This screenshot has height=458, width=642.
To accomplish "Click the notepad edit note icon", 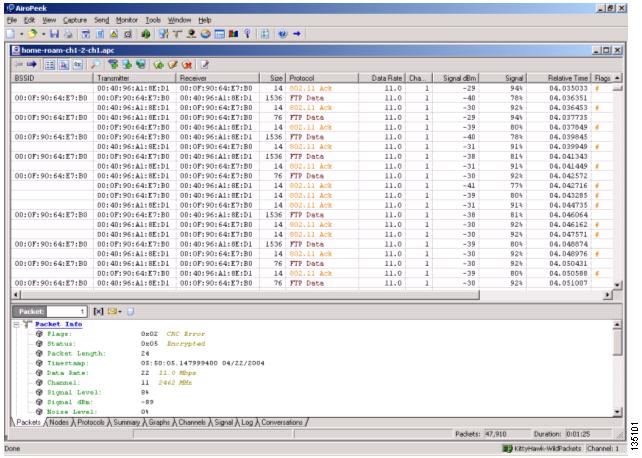I will 204,64.
